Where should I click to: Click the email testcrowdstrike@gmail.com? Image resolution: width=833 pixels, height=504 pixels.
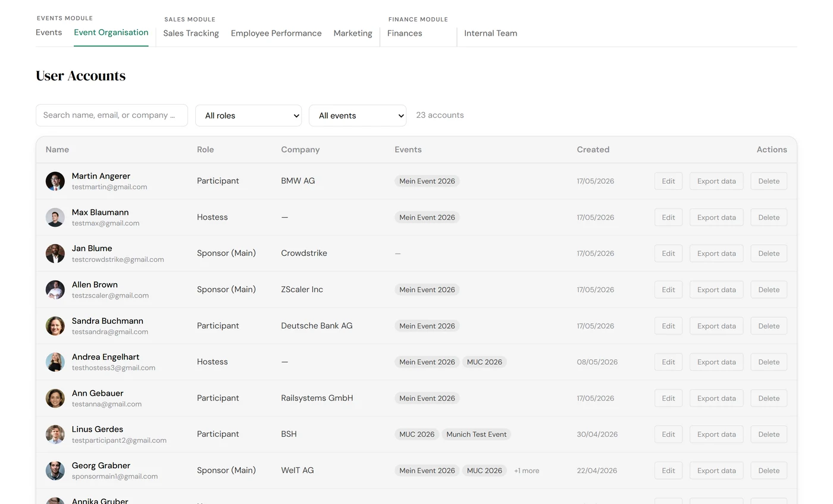tap(118, 259)
